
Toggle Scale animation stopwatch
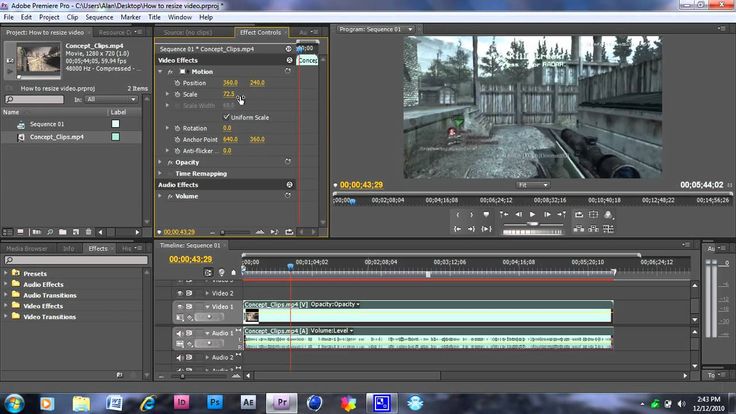click(x=177, y=94)
